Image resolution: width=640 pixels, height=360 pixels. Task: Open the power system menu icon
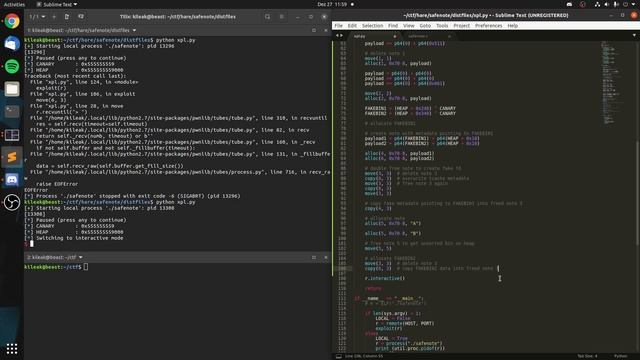pyautogui.click(x=626, y=4)
